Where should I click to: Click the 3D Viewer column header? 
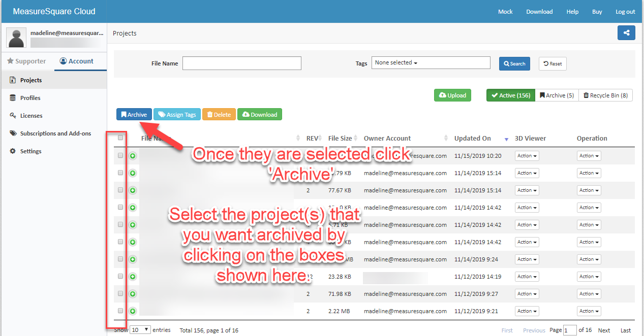coord(531,138)
